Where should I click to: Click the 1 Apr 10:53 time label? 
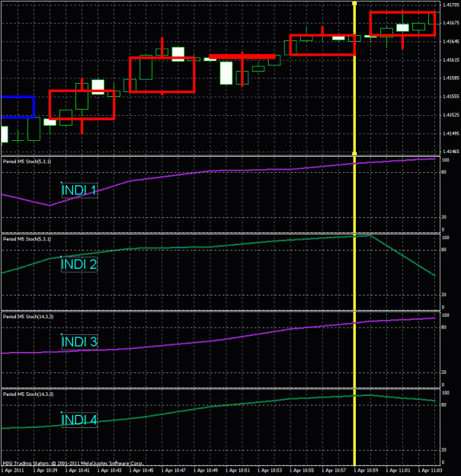click(x=270, y=471)
